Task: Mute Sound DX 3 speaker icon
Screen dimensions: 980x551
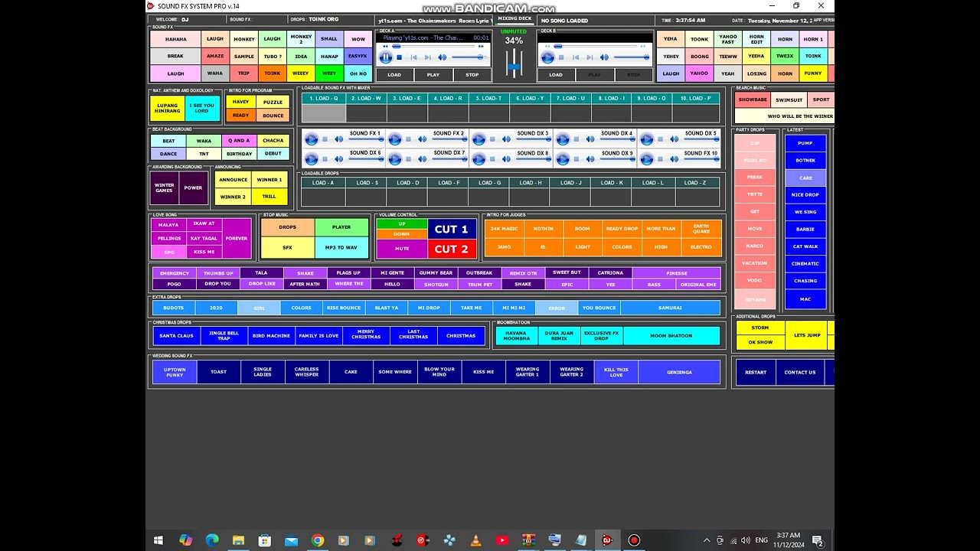Action: (x=506, y=139)
